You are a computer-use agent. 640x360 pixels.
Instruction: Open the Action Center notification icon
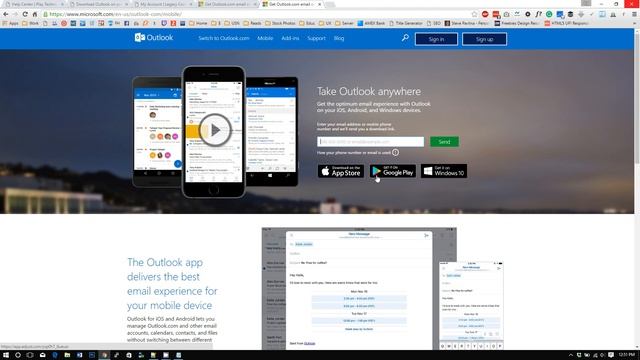coord(611,355)
